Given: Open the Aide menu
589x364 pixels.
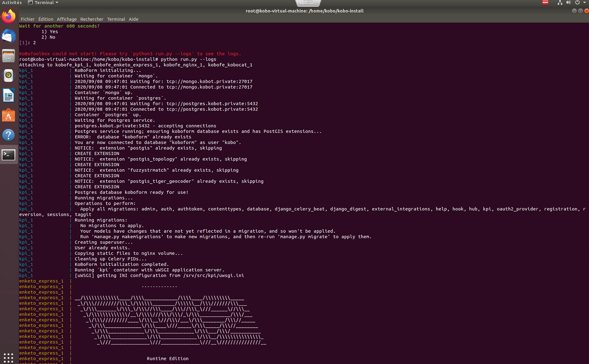Looking at the screenshot, I should [134, 19].
